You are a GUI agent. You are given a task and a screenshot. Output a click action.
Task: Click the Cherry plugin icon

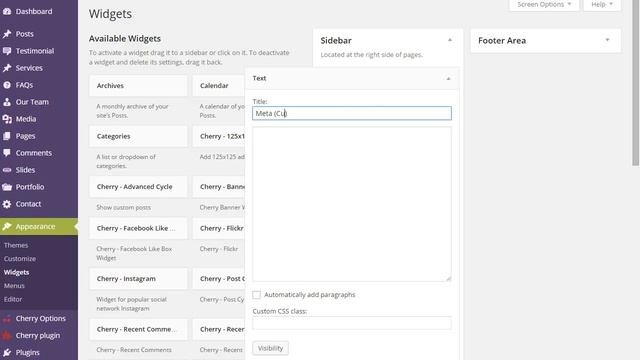pos(7,336)
